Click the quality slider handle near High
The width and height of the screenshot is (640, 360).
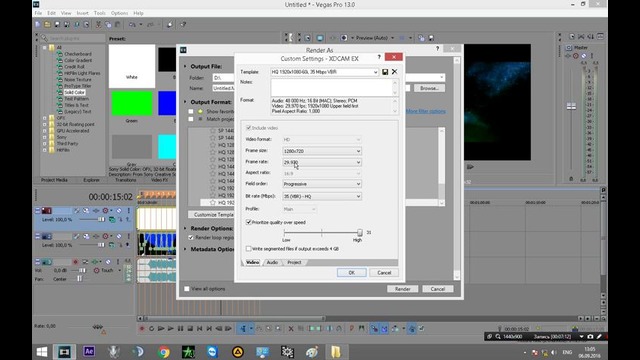coord(360,233)
